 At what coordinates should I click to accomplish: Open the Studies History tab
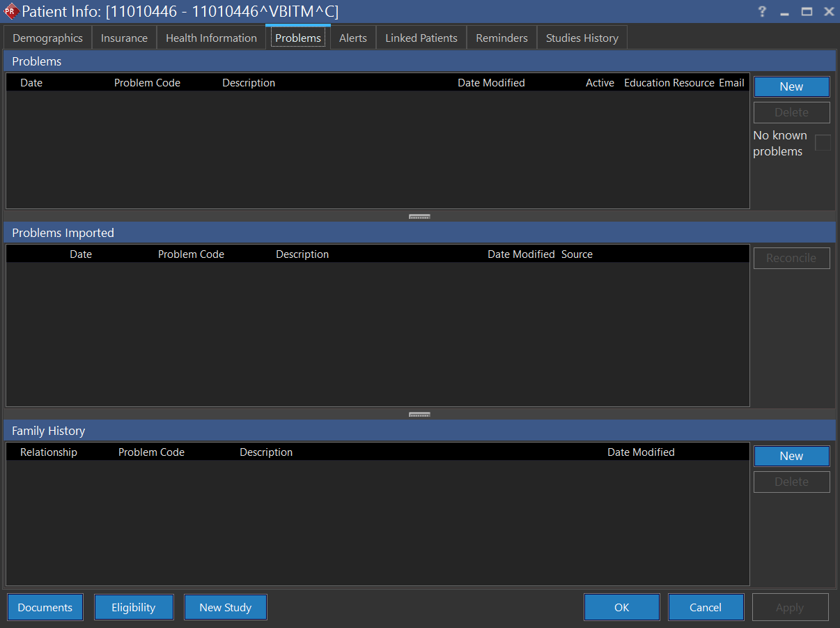(582, 38)
